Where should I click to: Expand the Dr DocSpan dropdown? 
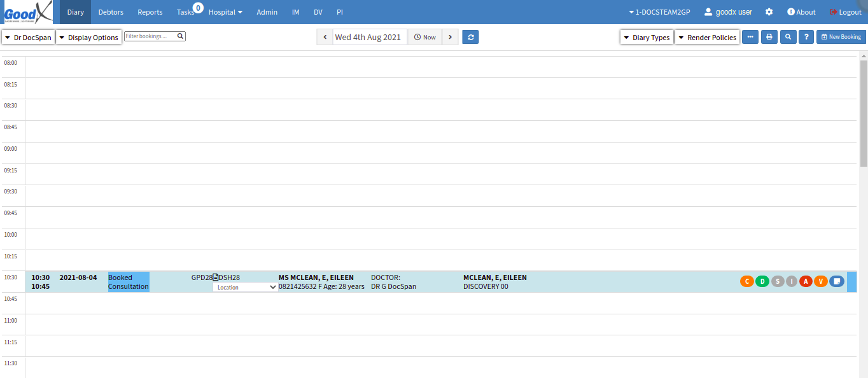(x=28, y=38)
